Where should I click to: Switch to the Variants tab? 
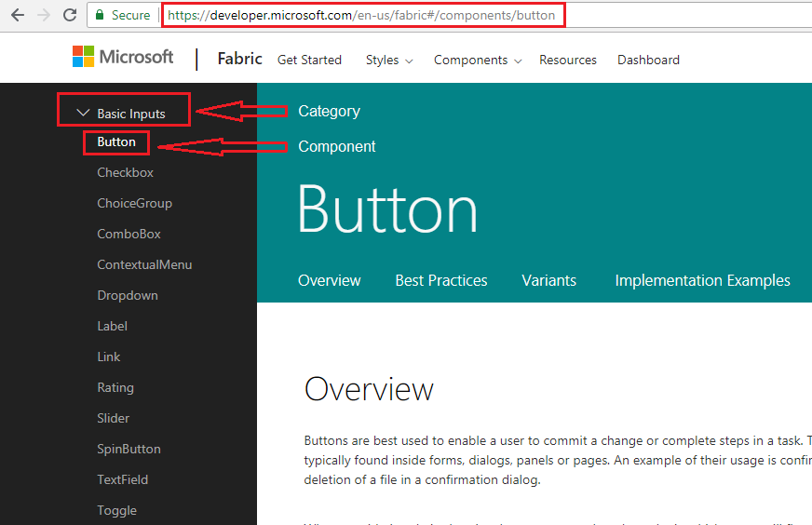(x=548, y=280)
